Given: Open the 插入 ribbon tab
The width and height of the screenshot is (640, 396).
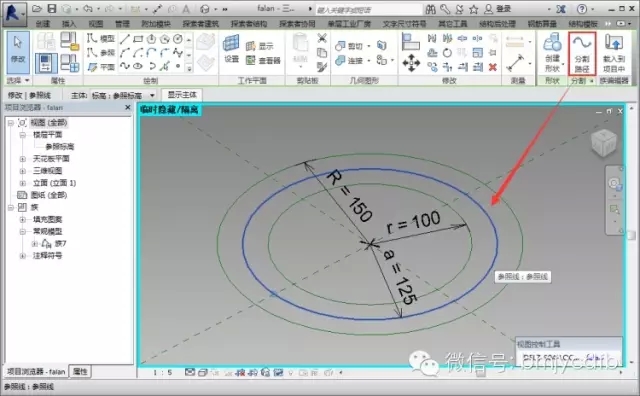Looking at the screenshot, I should tap(69, 24).
